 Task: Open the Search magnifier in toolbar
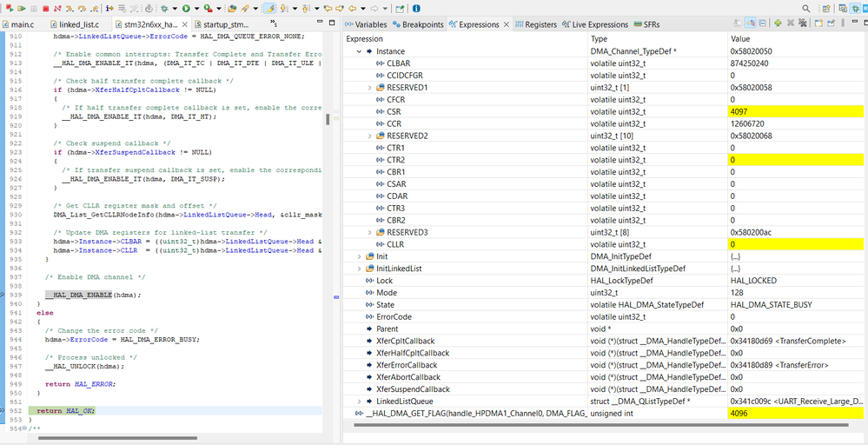pos(806,9)
